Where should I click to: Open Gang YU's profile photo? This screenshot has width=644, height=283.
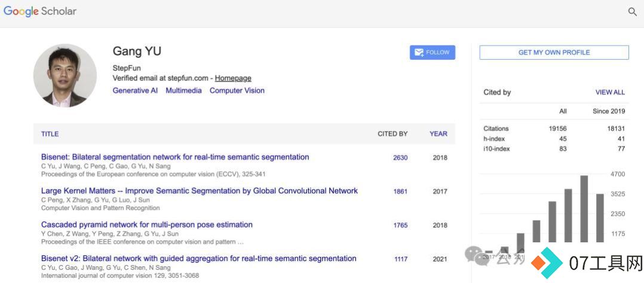coord(65,75)
